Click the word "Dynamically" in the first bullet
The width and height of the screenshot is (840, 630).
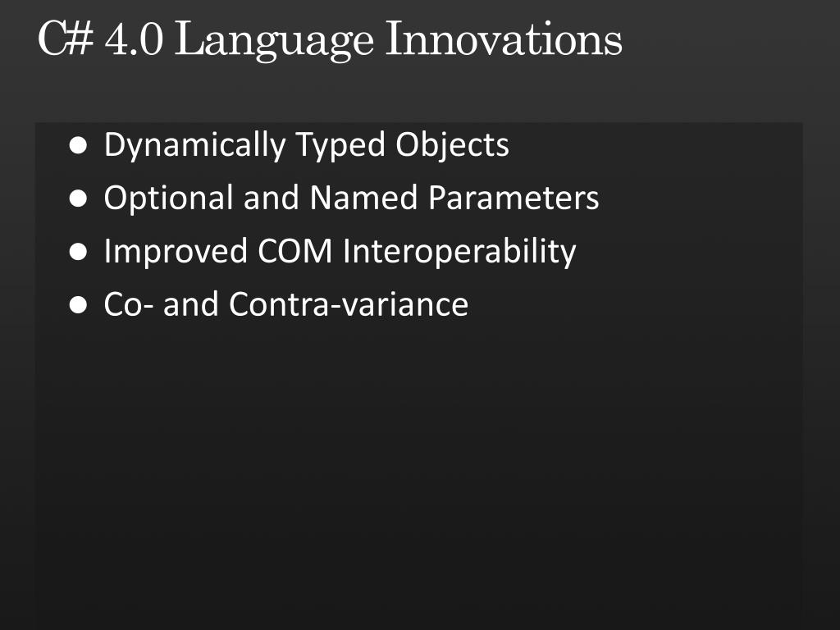[x=195, y=146]
